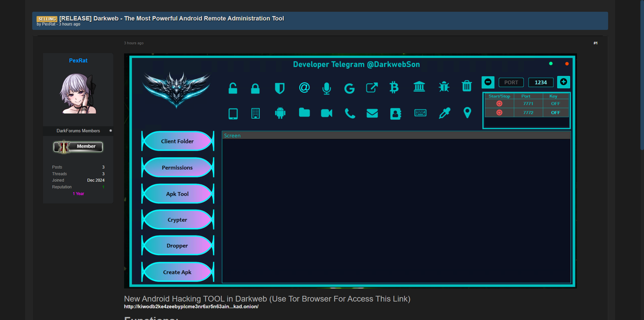This screenshot has width=644, height=320.
Task: Open the video camera icon
Action: (326, 113)
